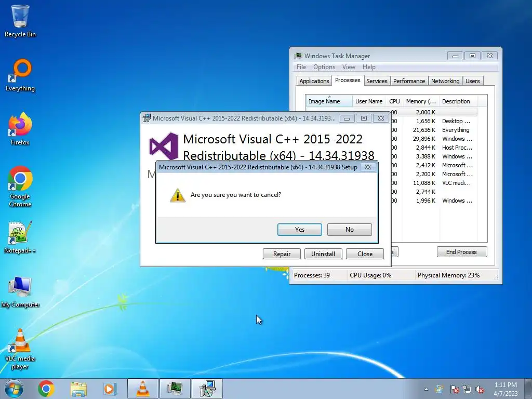Select the row with 1,656 K Desktop ...

(434, 121)
